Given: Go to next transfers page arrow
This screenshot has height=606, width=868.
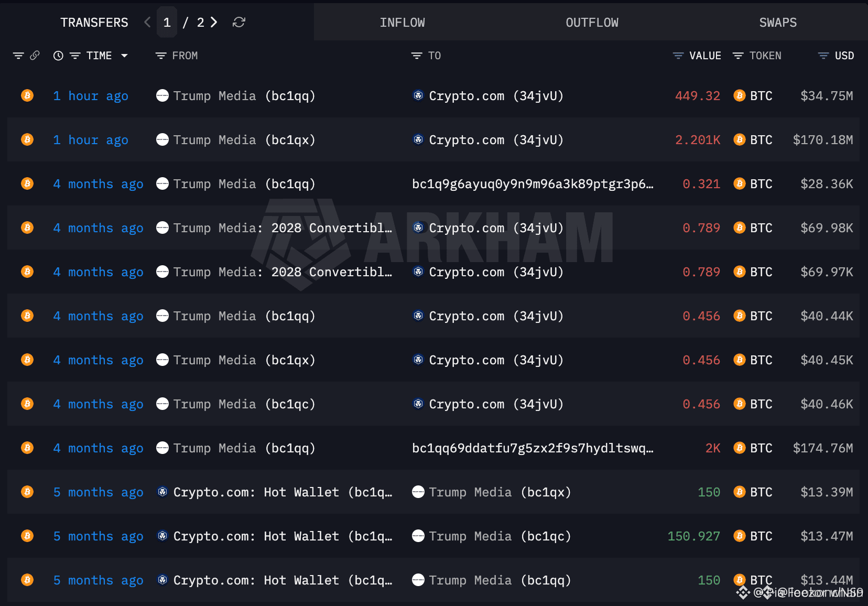Looking at the screenshot, I should tap(214, 22).
